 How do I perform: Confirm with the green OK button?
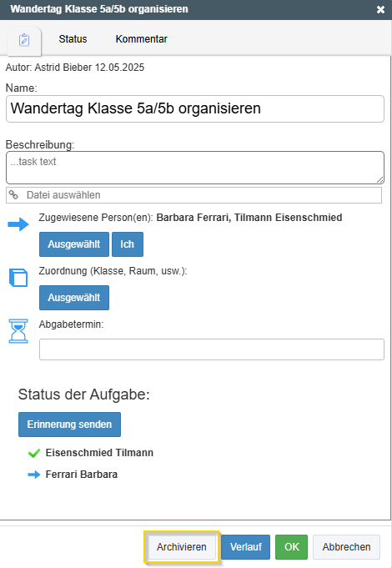[292, 547]
